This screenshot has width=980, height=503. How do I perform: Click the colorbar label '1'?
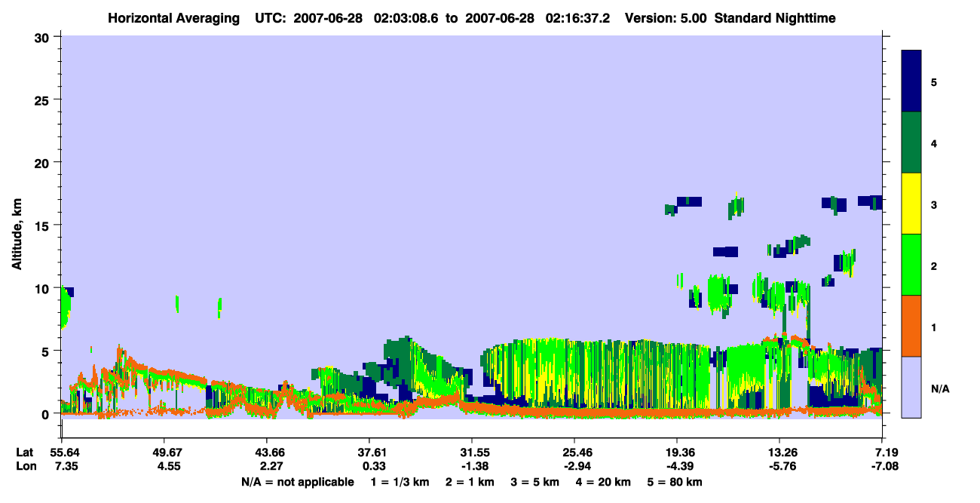pyautogui.click(x=934, y=327)
